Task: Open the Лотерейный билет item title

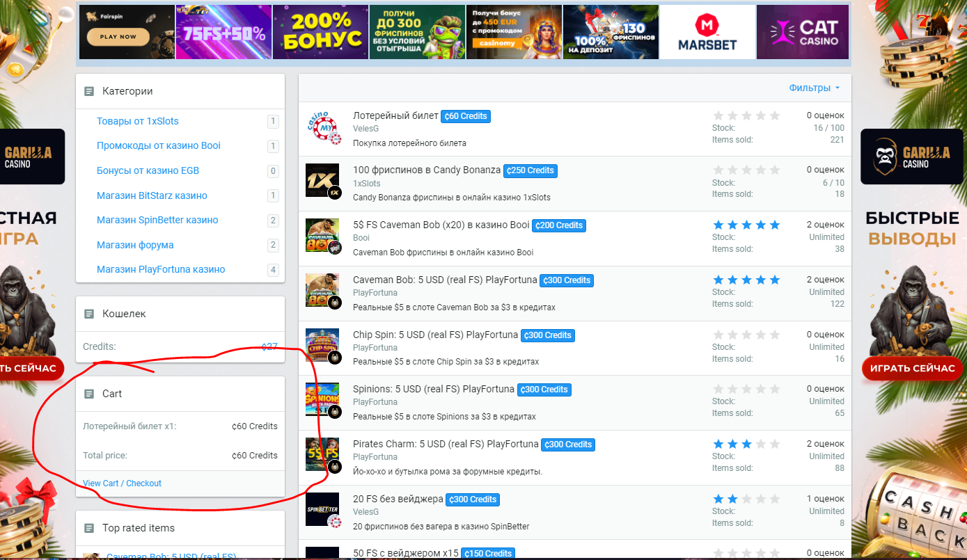Action: click(x=395, y=115)
